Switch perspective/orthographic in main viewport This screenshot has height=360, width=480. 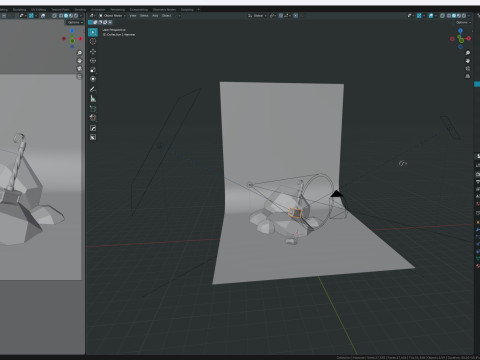coord(468,76)
